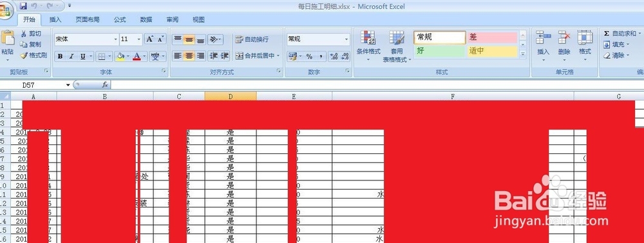The height and width of the screenshot is (243, 644).
Task: Increase cell indent
Action: coord(225,55)
